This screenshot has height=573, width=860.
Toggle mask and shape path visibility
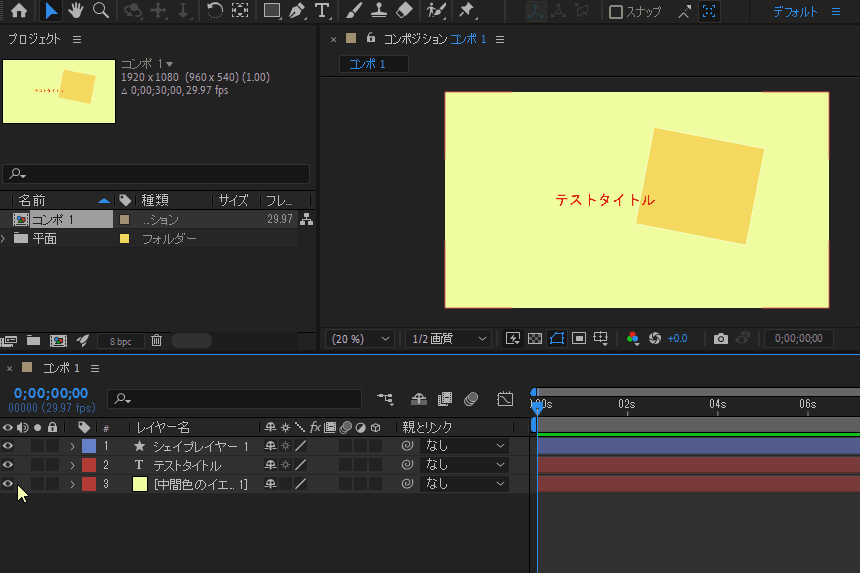[x=557, y=338]
